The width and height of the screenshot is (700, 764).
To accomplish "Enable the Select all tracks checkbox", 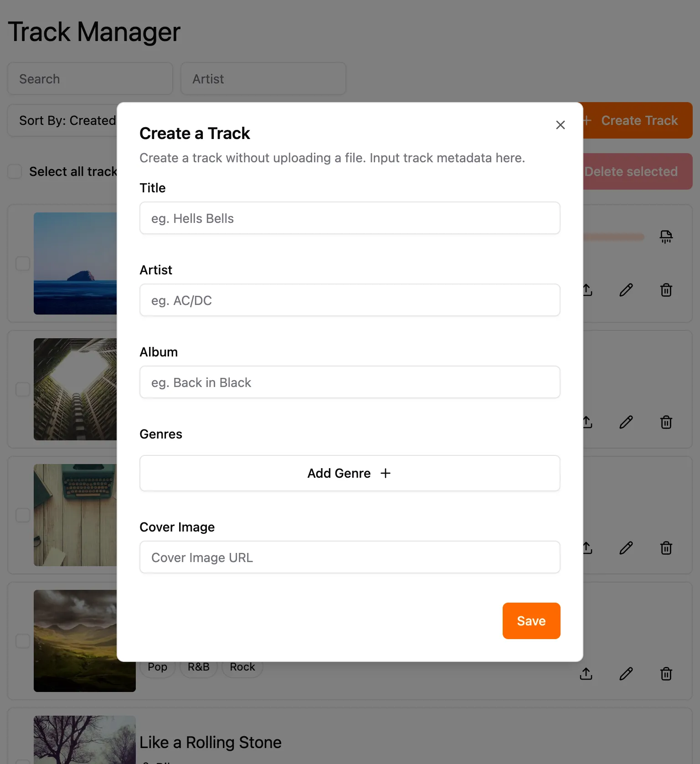I will (x=14, y=171).
